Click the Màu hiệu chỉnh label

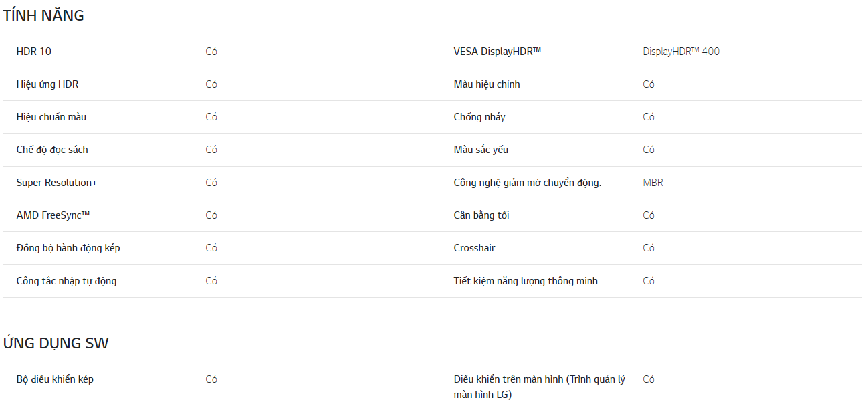point(486,84)
